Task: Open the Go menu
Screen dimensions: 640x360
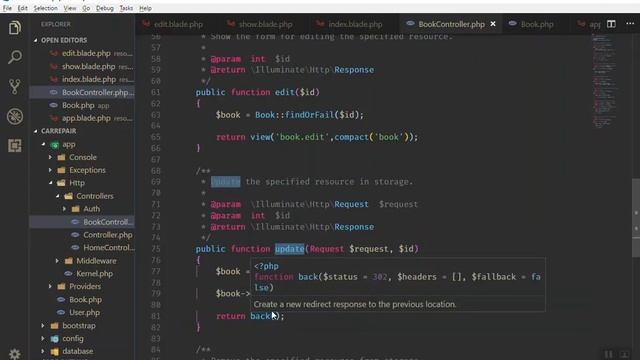Action: [86, 8]
